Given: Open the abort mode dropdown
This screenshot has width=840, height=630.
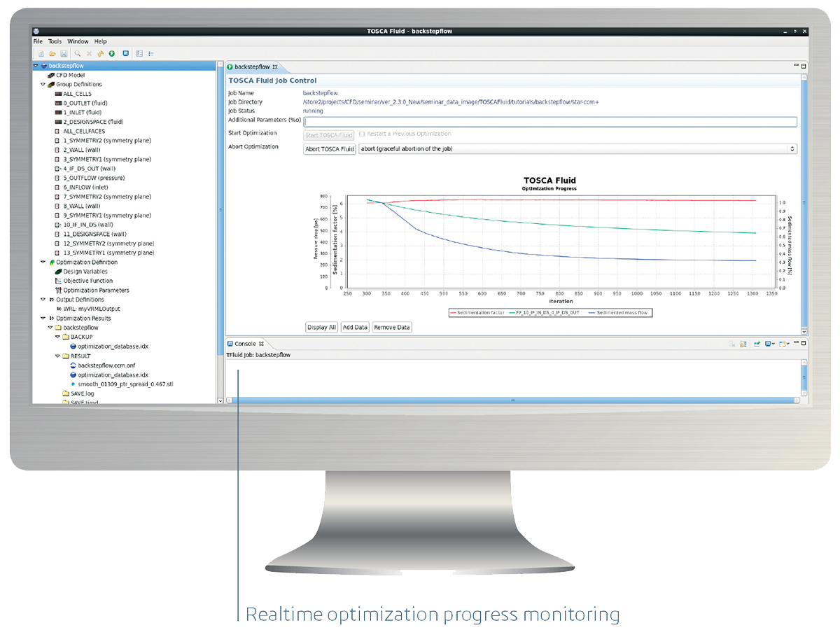Looking at the screenshot, I should click(577, 149).
